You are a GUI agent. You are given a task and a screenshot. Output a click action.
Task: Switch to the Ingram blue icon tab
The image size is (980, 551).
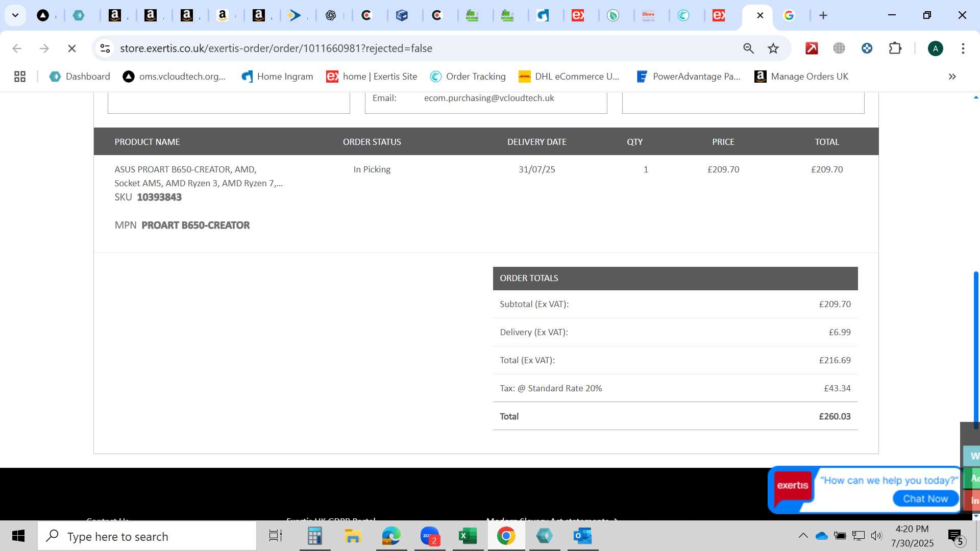pos(543,15)
